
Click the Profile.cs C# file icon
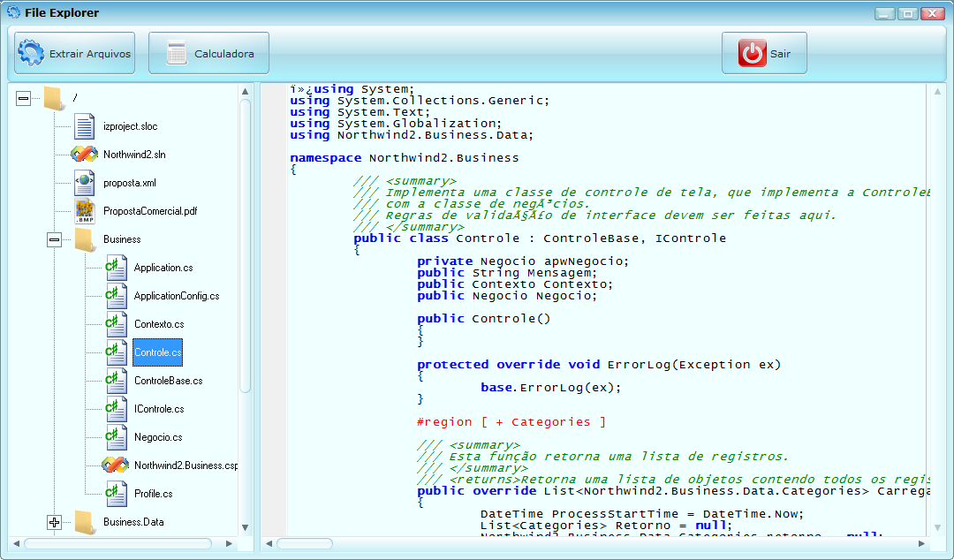point(116,494)
